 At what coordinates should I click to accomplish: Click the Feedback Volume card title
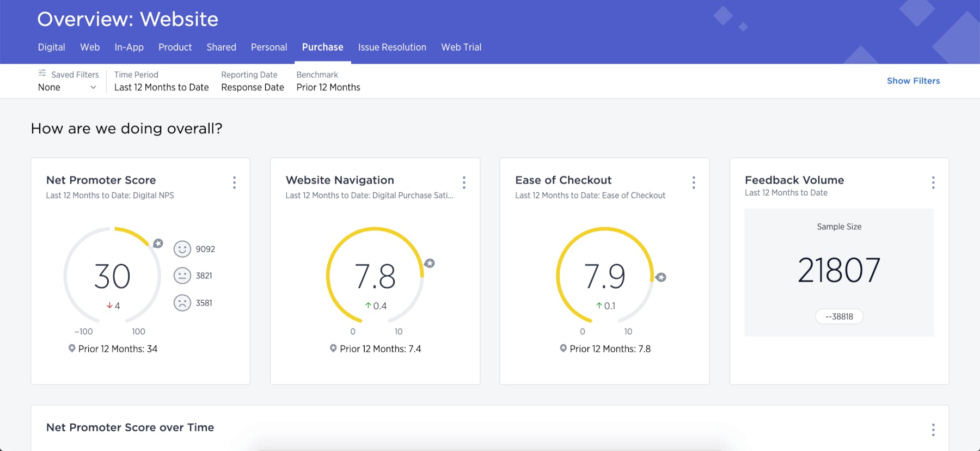pos(794,180)
